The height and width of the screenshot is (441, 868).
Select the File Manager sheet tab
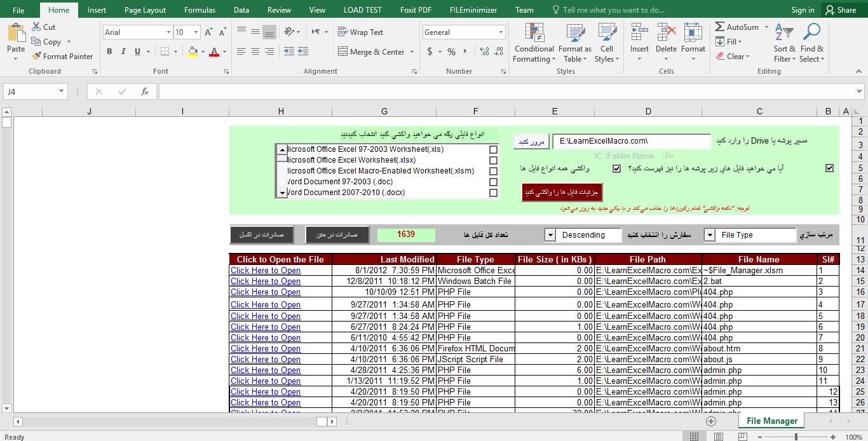click(x=772, y=421)
